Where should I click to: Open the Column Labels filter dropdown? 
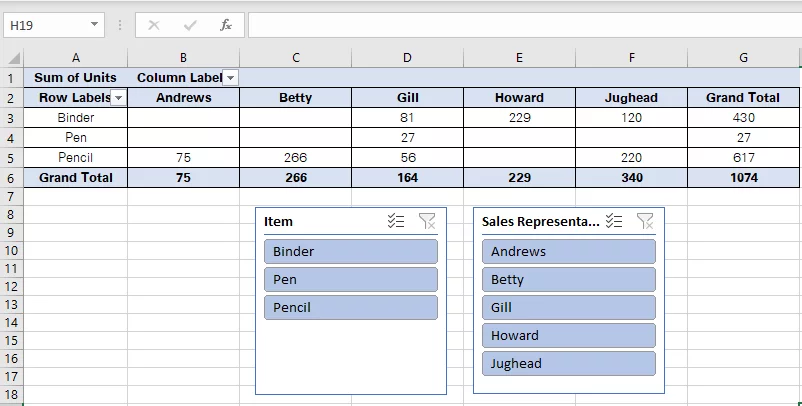point(230,78)
